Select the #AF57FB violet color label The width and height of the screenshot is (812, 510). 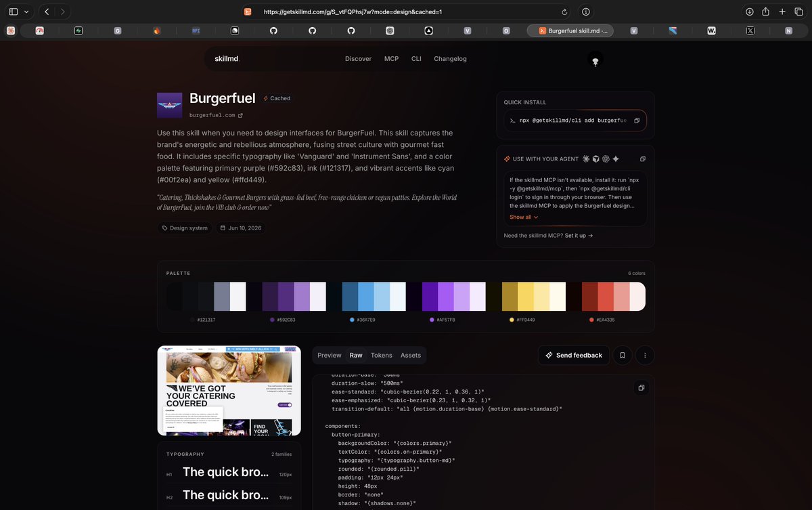coord(442,319)
